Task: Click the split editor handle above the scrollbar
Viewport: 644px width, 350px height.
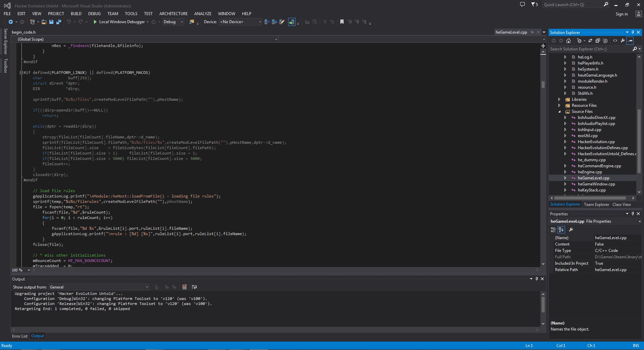Action: point(543,46)
